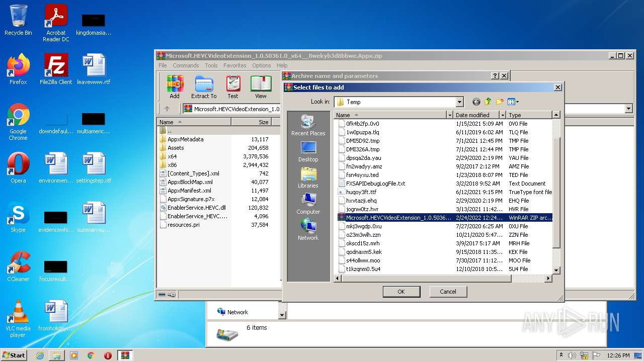Image resolution: width=644 pixels, height=362 pixels.
Task: Click the Extract To toolbar icon
Action: [x=204, y=87]
